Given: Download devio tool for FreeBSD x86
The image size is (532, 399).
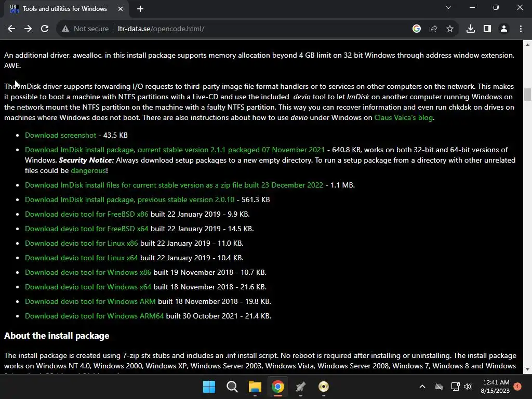Looking at the screenshot, I should [87, 215].
